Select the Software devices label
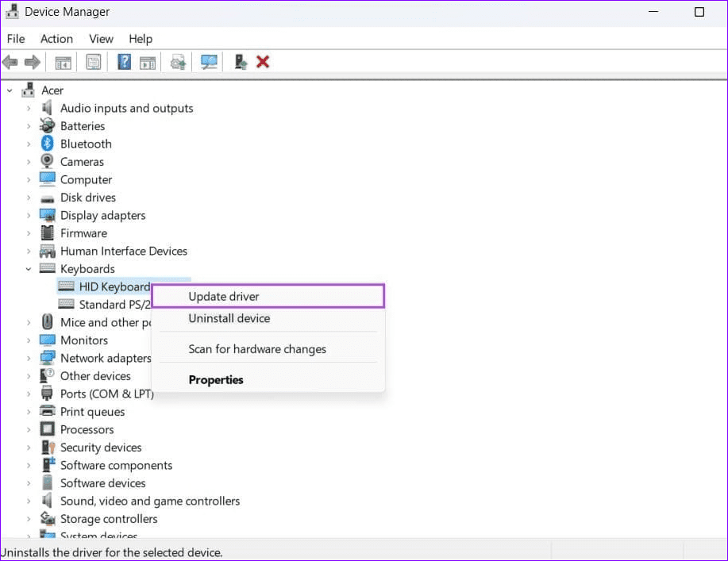Viewport: 728px width, 561px height. (x=102, y=483)
